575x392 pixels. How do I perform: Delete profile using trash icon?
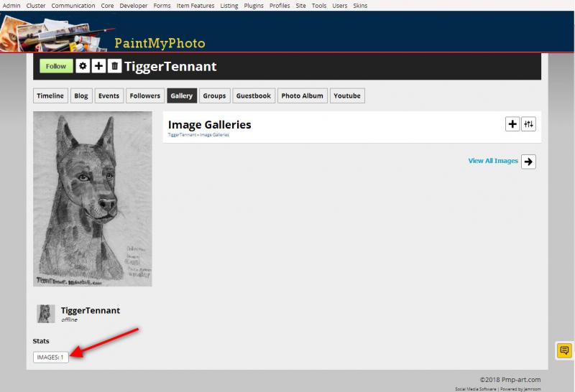click(114, 66)
